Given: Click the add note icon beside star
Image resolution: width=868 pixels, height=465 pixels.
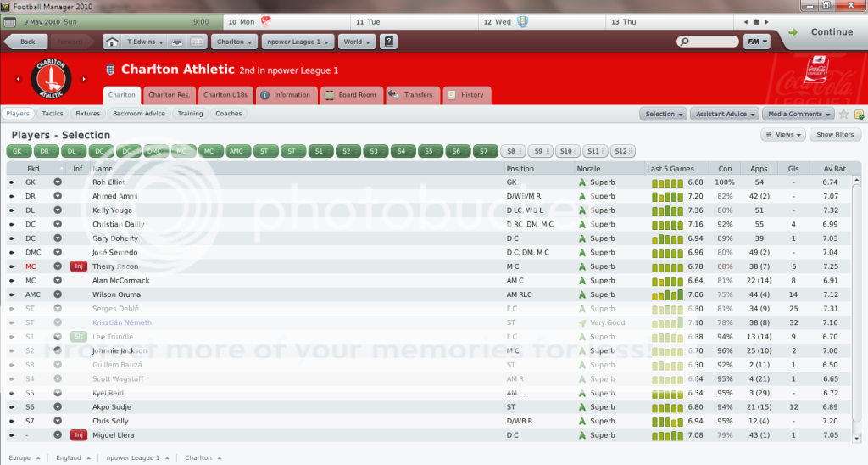Looking at the screenshot, I should (859, 114).
